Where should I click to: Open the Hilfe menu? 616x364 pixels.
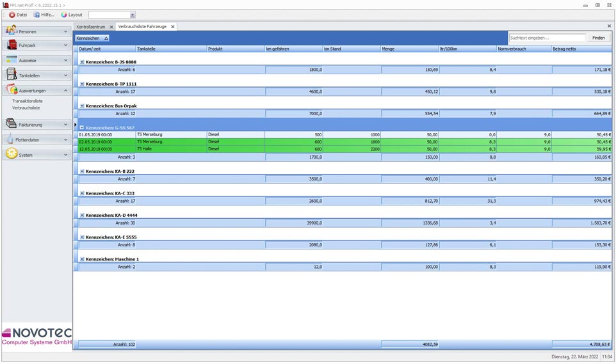coord(44,15)
